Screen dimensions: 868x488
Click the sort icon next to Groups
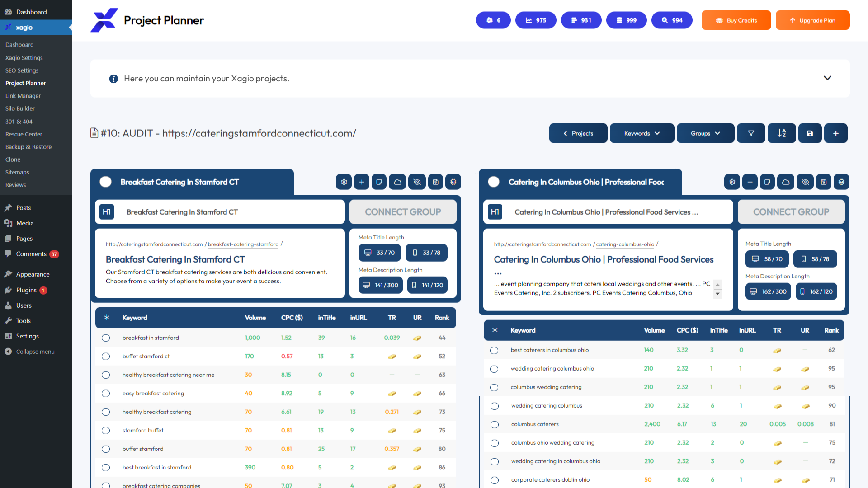pos(782,133)
